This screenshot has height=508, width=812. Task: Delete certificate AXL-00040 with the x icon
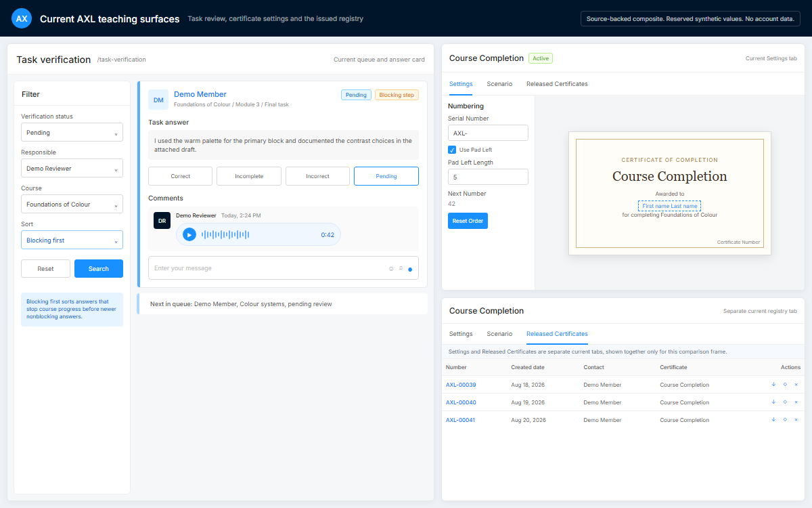pyautogui.click(x=796, y=402)
